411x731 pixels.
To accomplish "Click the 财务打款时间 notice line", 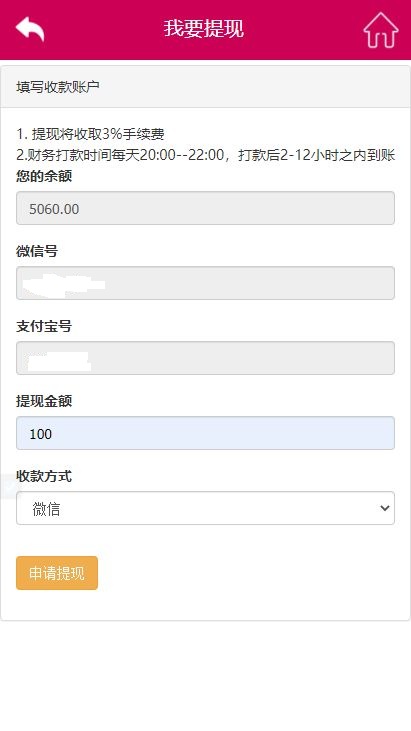I will point(206,155).
